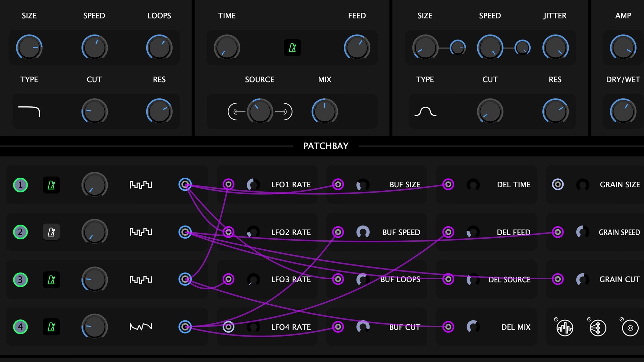644x362 pixels.
Task: Adjust LFO1 RATE modulation amount knob
Action: click(253, 184)
